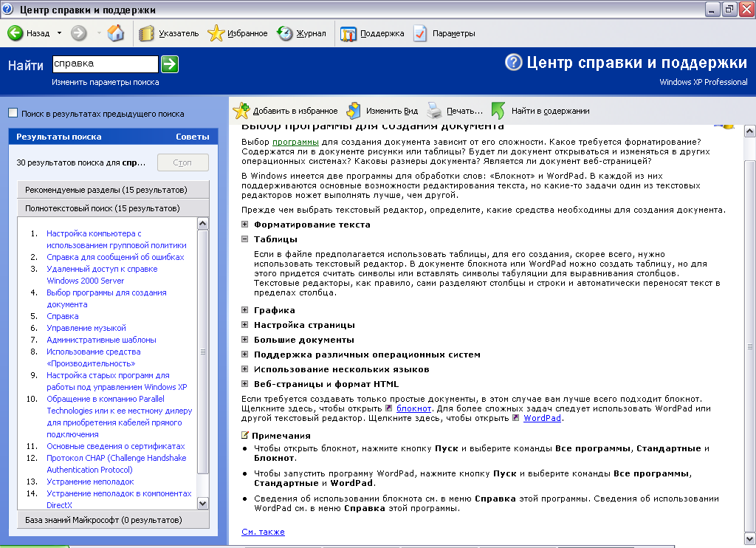Open result Основные сведения о сертификатах
This screenshot has height=548, width=756.
coord(116,446)
